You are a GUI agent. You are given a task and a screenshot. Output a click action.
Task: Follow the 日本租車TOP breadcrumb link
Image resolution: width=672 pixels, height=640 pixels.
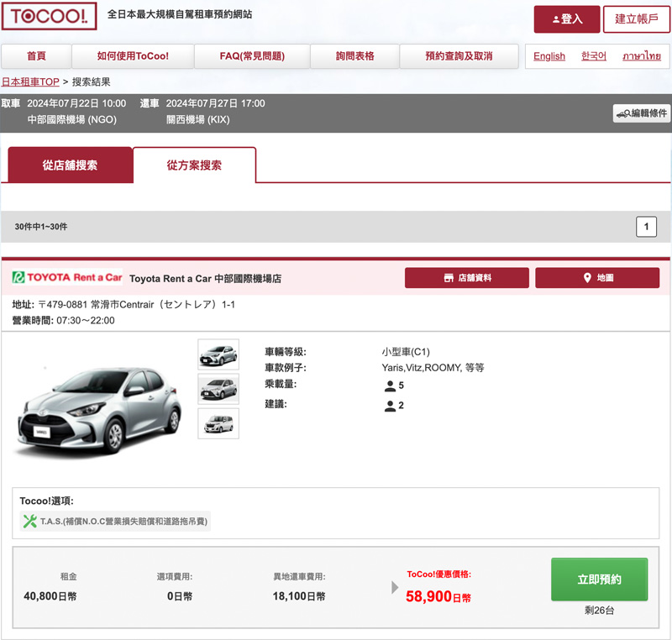[x=30, y=81]
